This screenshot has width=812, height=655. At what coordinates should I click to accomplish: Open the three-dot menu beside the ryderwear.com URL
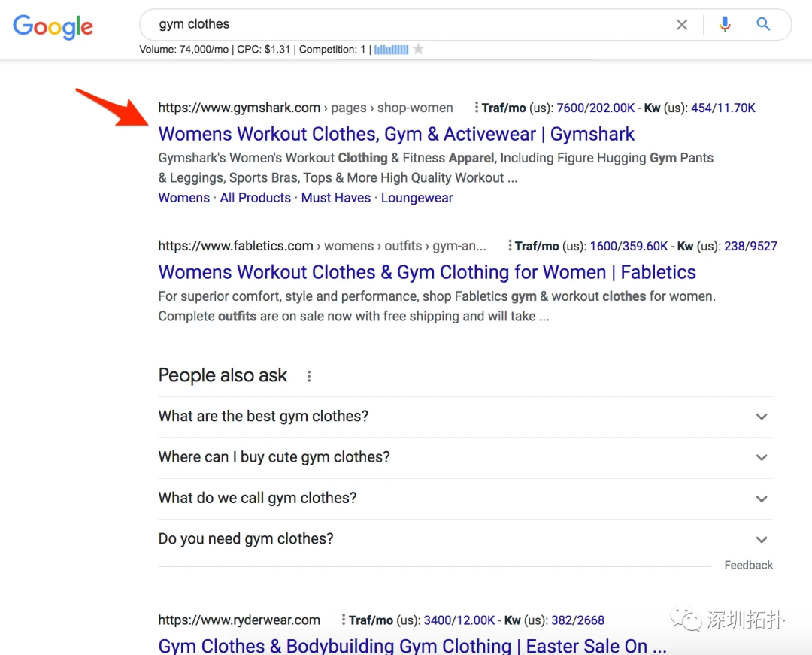344,619
